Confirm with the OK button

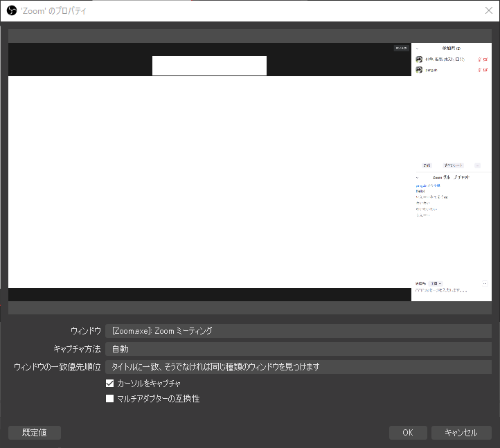pos(408,433)
